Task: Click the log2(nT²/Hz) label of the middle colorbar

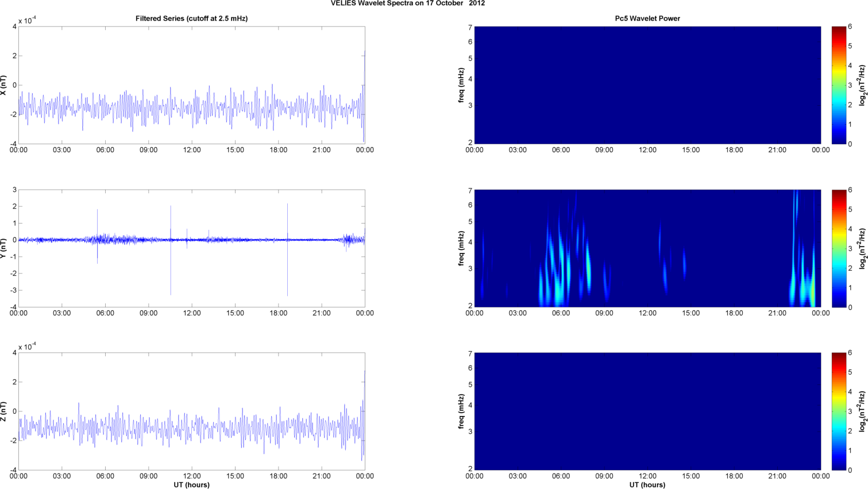Action: [x=862, y=248]
